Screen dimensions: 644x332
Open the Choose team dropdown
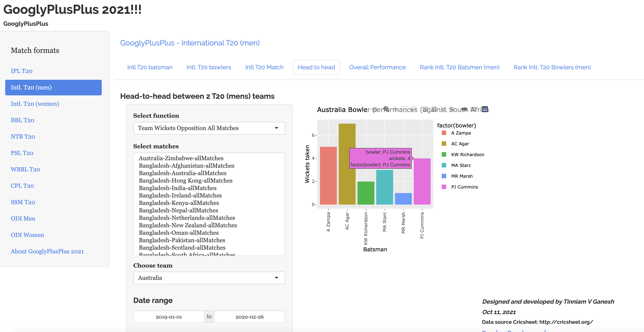(x=209, y=278)
